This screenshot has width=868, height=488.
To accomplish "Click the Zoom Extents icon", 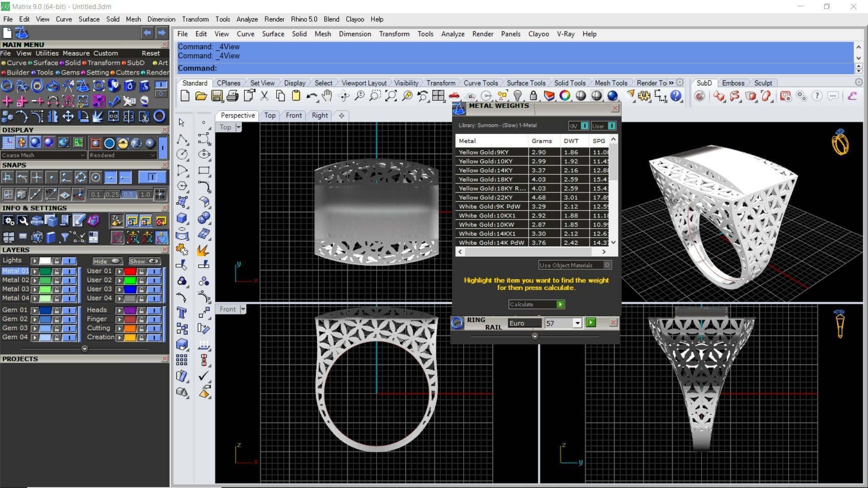I will pos(391,96).
